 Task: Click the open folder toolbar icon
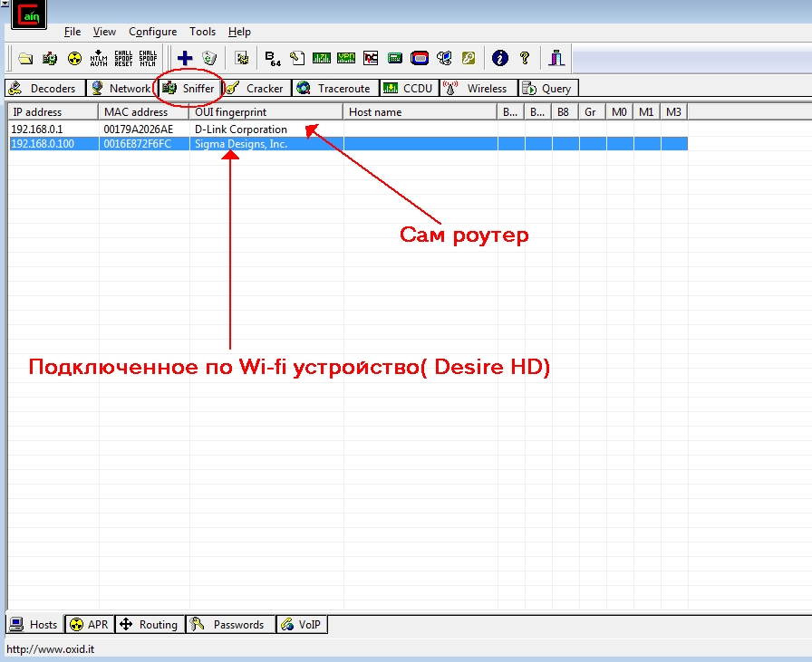(x=25, y=58)
